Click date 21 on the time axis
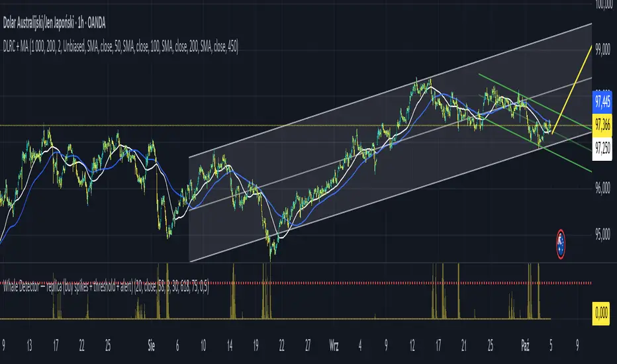 click(x=464, y=346)
